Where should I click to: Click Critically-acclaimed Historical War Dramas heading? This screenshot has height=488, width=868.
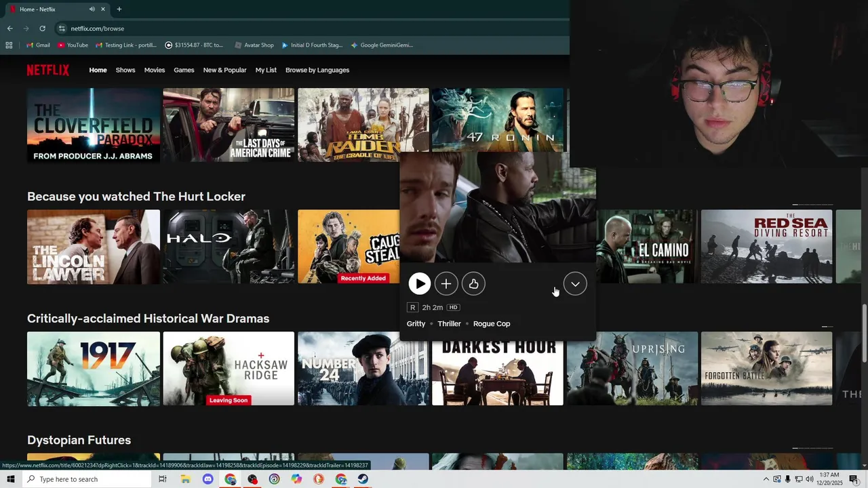149,319
